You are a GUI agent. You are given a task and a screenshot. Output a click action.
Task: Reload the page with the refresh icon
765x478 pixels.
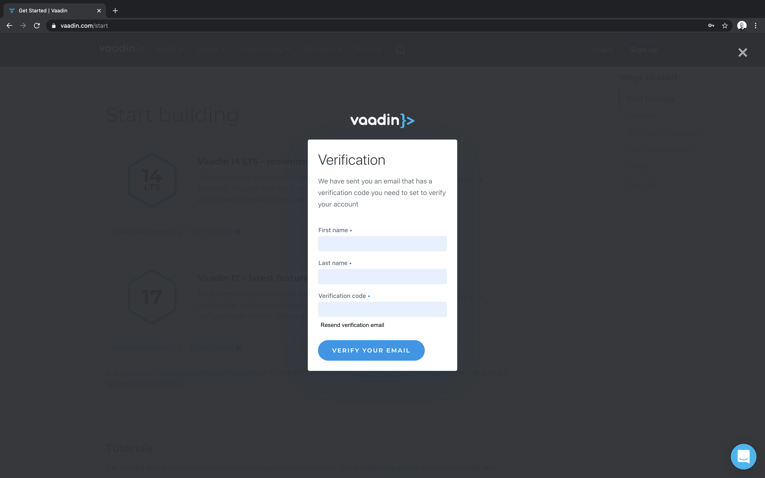coord(37,25)
